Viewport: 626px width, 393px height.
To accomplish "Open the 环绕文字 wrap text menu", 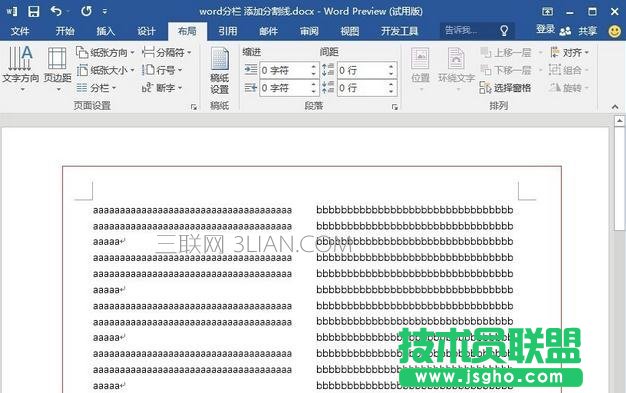I will tap(456, 69).
